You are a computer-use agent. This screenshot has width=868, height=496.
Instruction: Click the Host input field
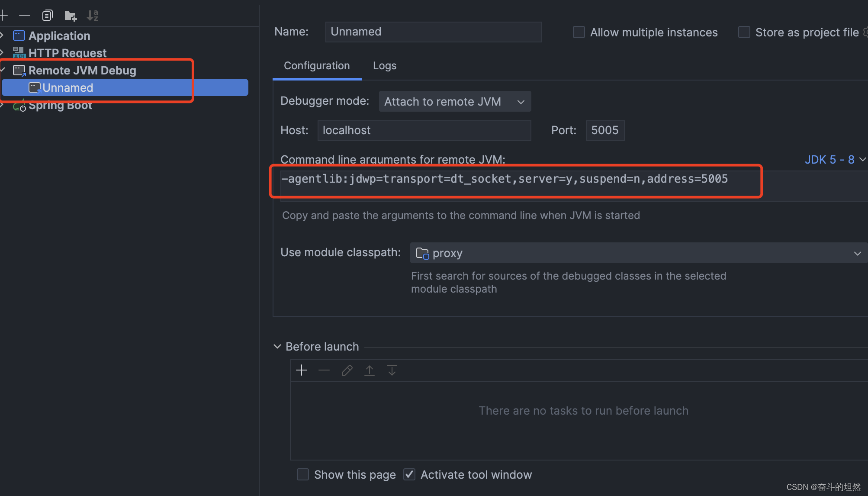click(424, 131)
